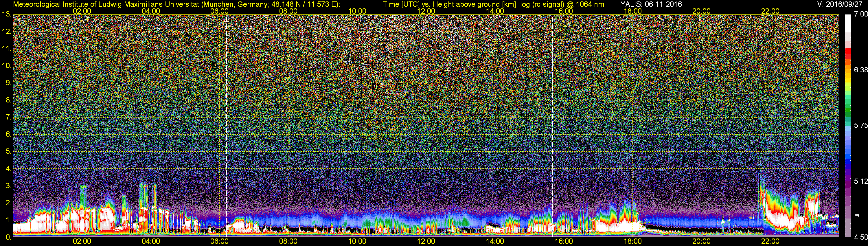
Task: Click the 13 km height axis label
Action: point(6,14)
